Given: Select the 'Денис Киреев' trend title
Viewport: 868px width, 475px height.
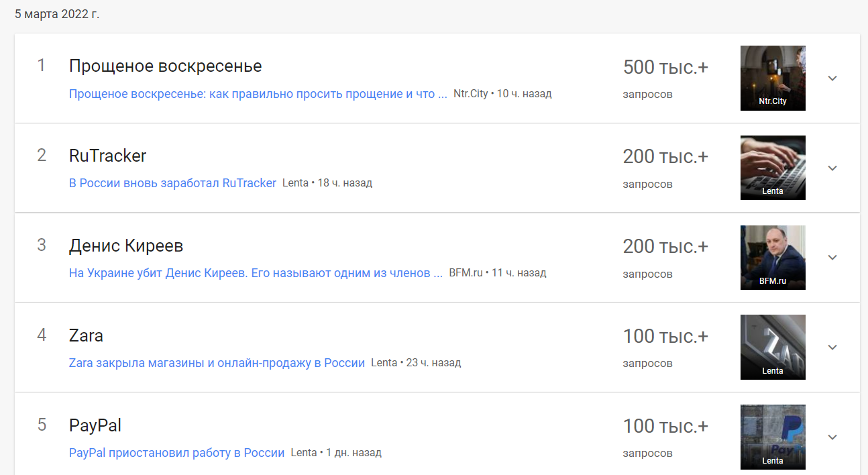Looking at the screenshot, I should point(126,246).
